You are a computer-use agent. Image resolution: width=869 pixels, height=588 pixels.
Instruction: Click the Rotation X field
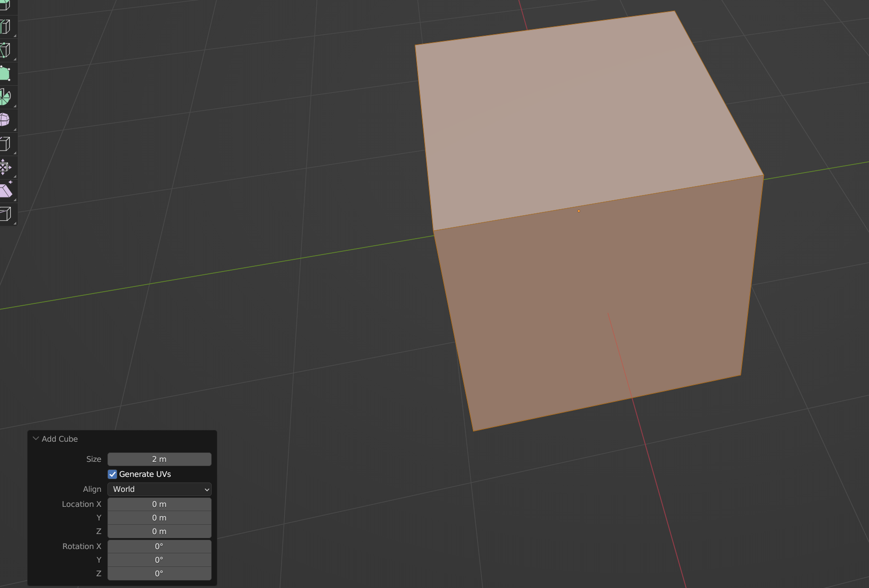click(x=160, y=546)
